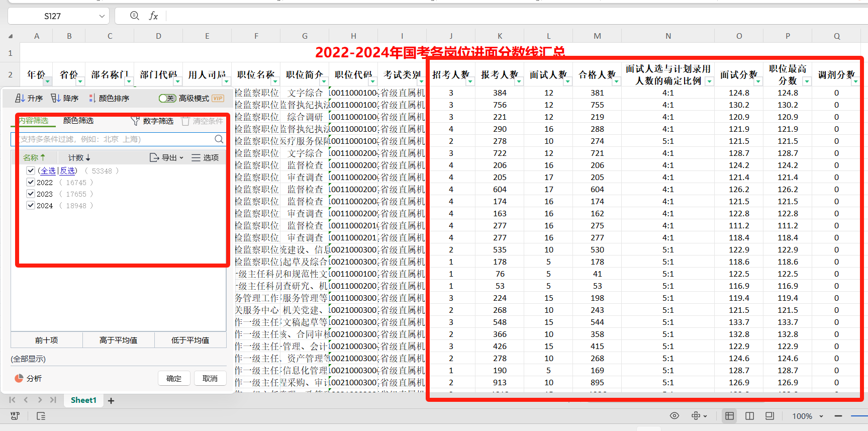This screenshot has width=868, height=431.
Task: Select the spreadsheet title 2022-2024年国考 cell
Action: [440, 52]
